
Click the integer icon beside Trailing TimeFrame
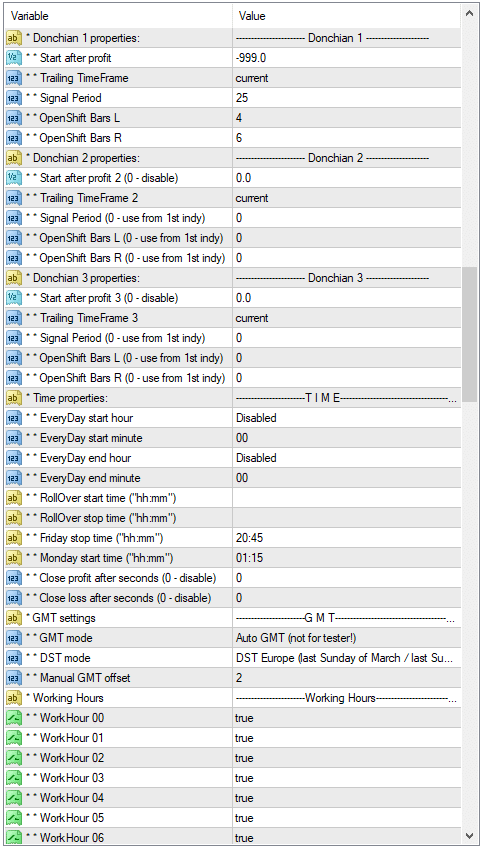[14, 78]
